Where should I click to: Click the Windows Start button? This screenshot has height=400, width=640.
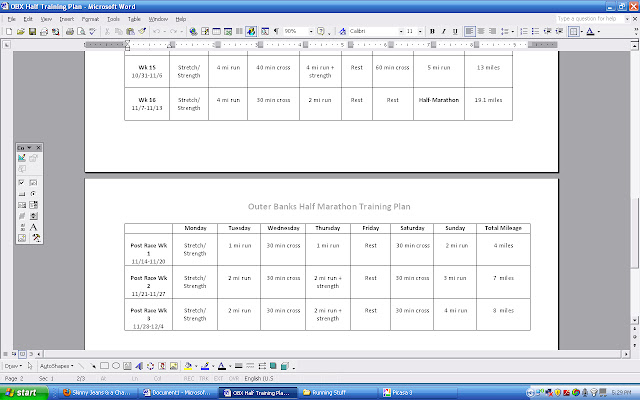coord(24,393)
